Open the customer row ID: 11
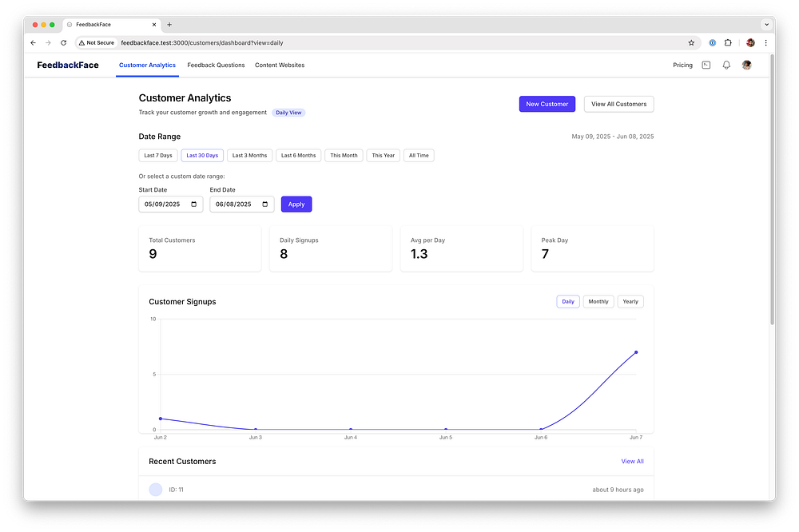The image size is (799, 532). pos(396,490)
